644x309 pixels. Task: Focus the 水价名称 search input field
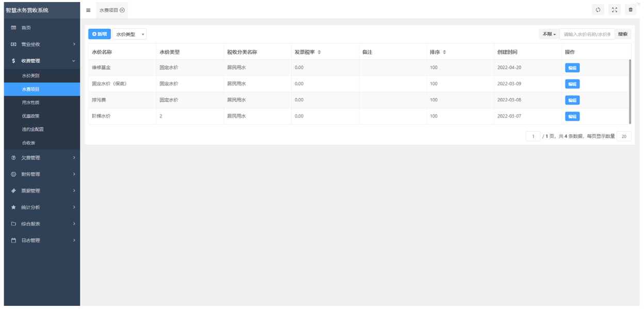(x=587, y=34)
